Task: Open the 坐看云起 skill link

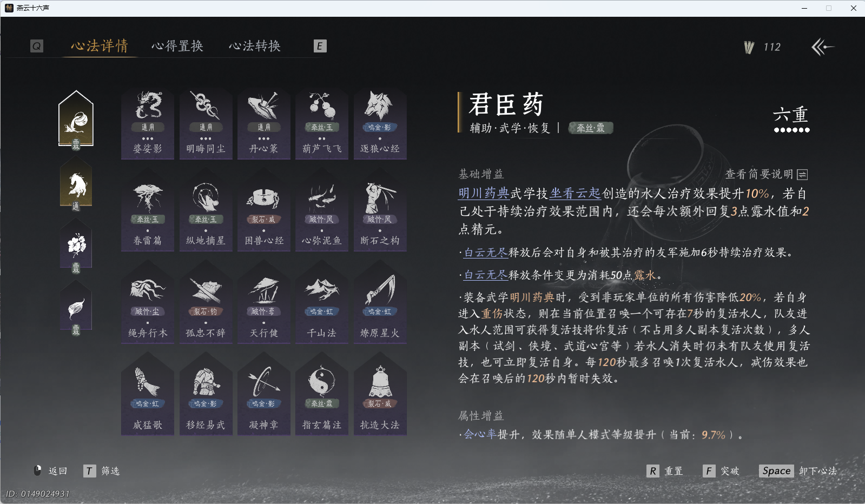Action: click(576, 194)
